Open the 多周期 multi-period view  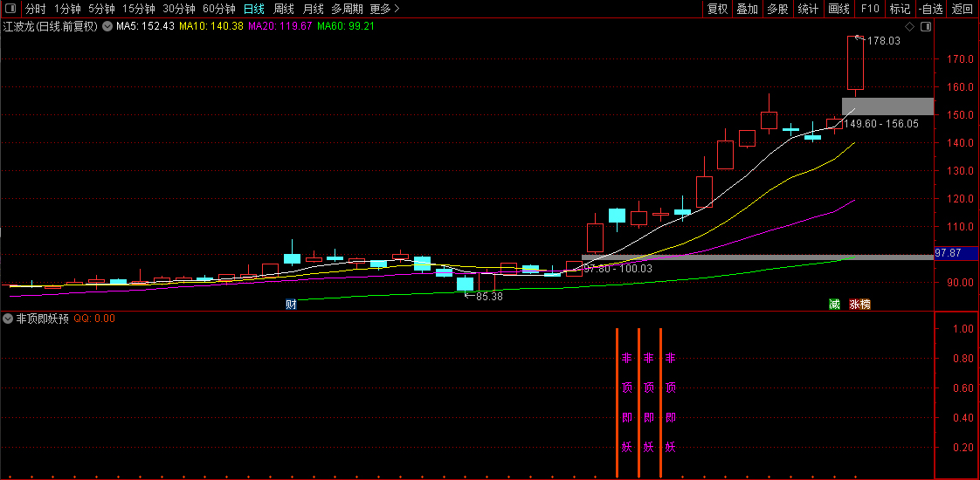click(x=347, y=9)
